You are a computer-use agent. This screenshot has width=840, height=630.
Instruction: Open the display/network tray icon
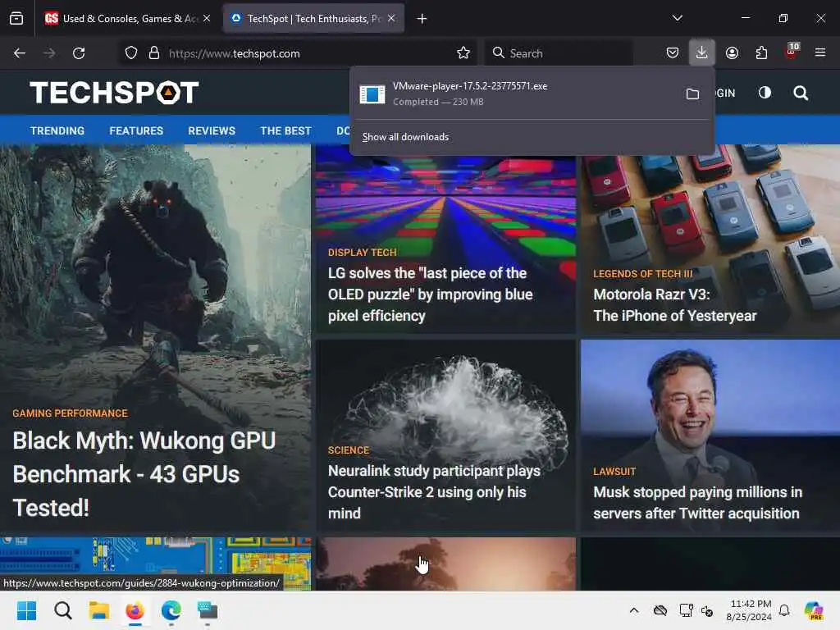(686, 610)
